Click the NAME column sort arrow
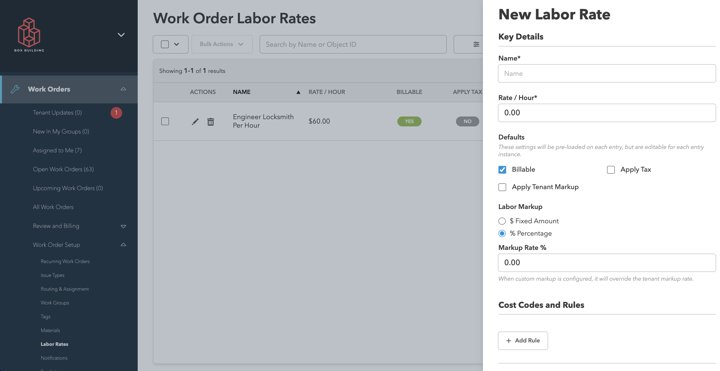Screen dimensions: 720x371 click(x=298, y=92)
